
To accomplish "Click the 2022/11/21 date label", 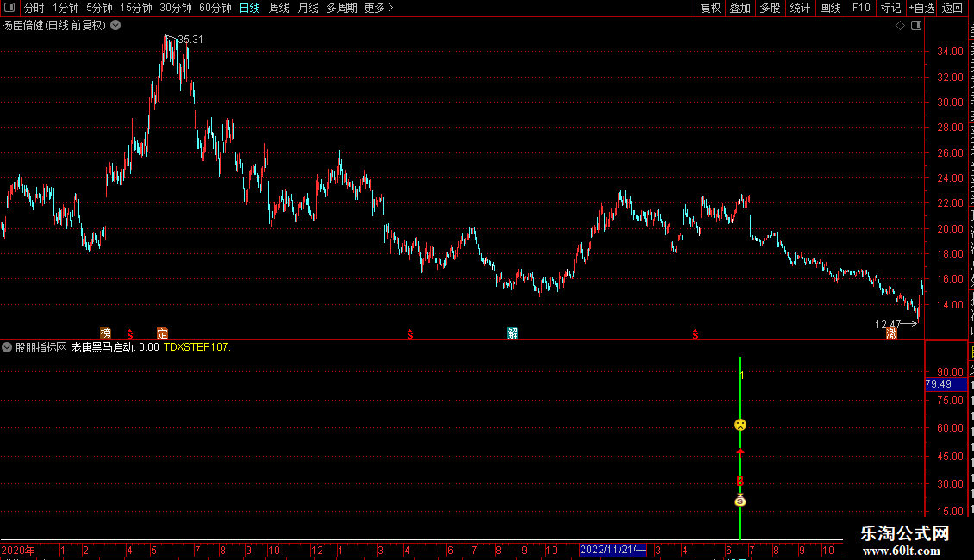I will click(613, 550).
